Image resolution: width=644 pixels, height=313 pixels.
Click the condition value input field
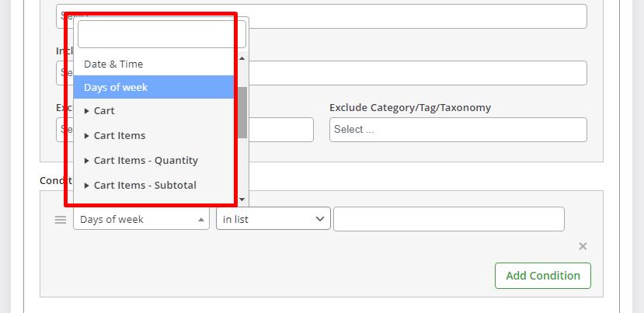[448, 219]
